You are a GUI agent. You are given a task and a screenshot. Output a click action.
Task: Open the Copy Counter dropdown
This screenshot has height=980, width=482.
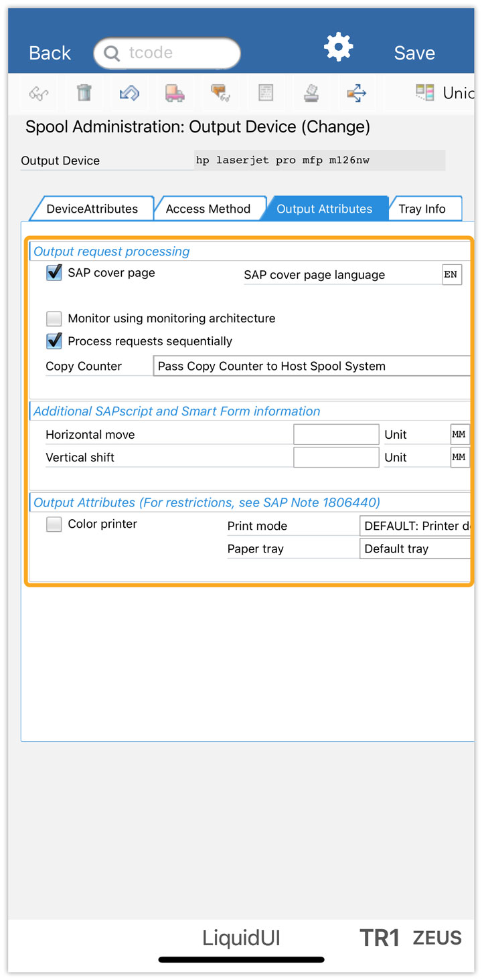[x=311, y=366]
